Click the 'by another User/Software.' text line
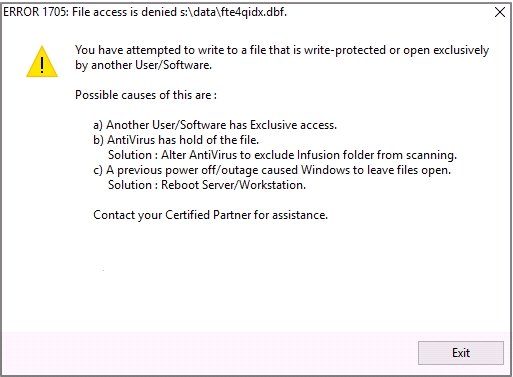Screen dimensions: 513x377 (143, 65)
